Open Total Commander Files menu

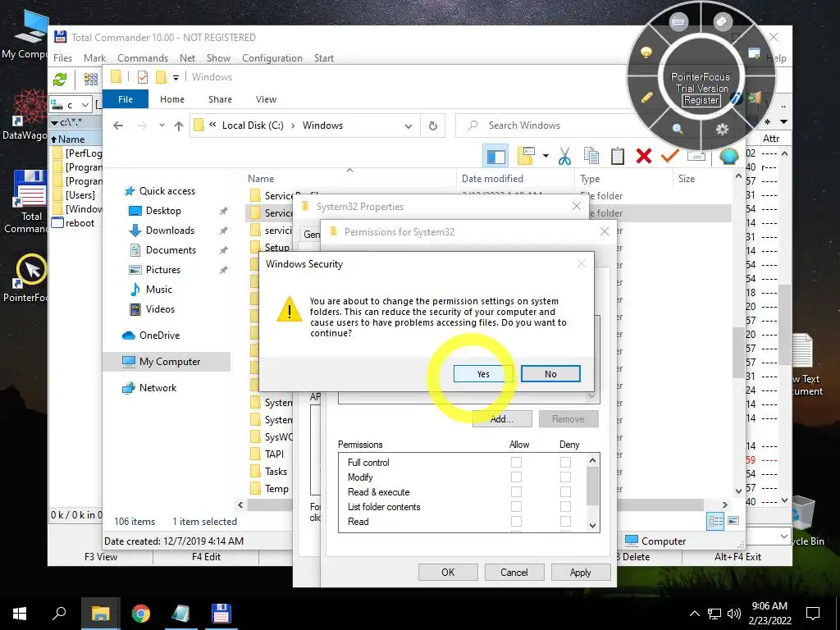click(62, 58)
